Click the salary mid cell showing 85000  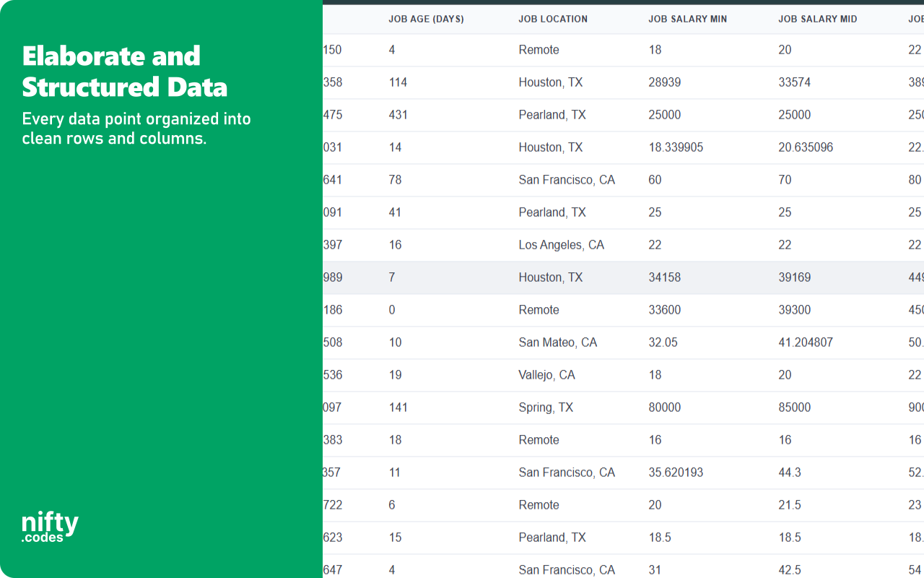click(794, 407)
